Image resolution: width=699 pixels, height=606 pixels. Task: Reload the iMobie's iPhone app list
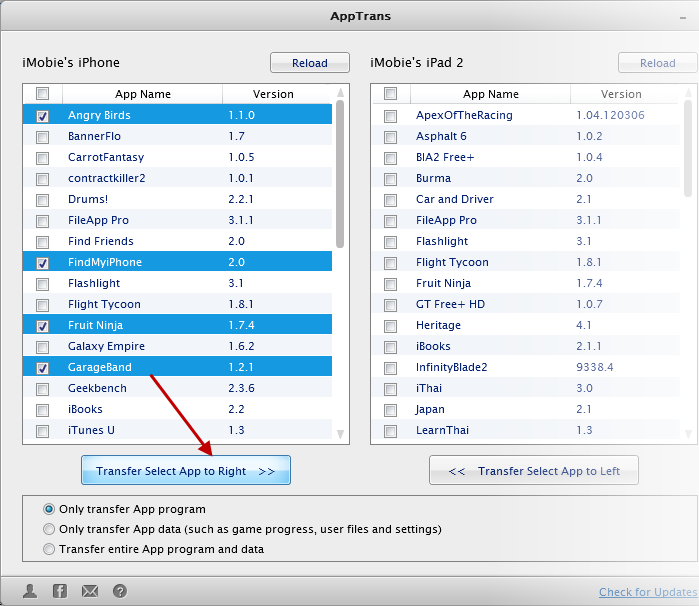coord(310,63)
